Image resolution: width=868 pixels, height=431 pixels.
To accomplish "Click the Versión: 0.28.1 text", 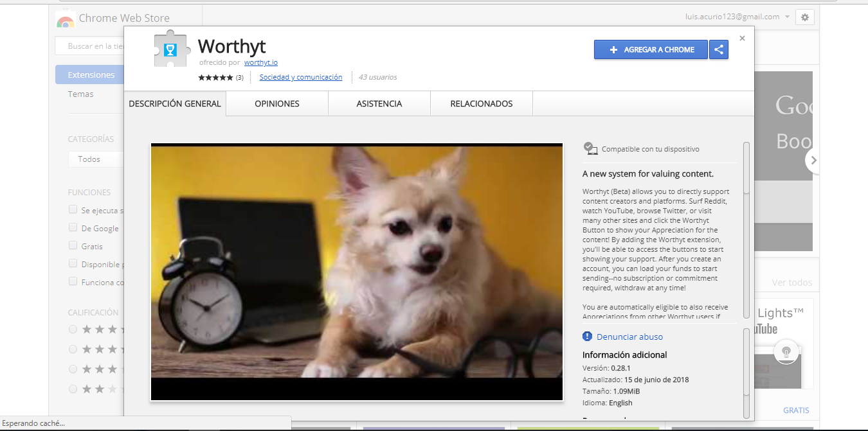I will pyautogui.click(x=607, y=368).
